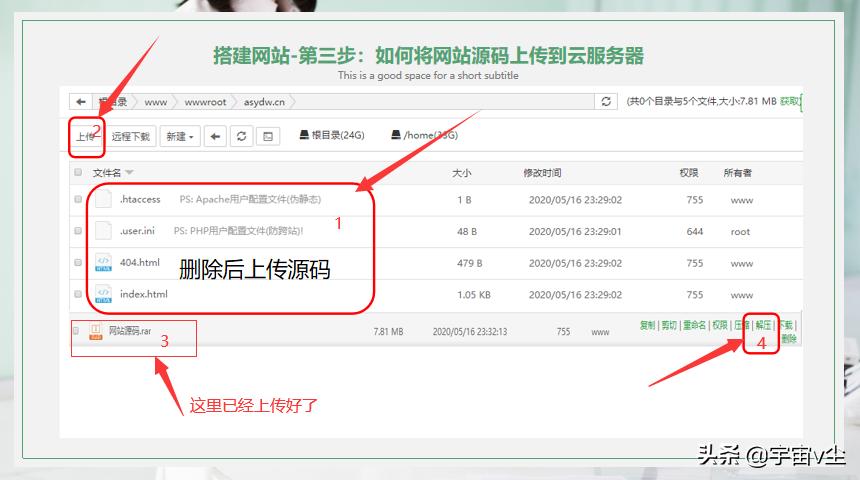Check the box for .user.ini

(x=78, y=231)
